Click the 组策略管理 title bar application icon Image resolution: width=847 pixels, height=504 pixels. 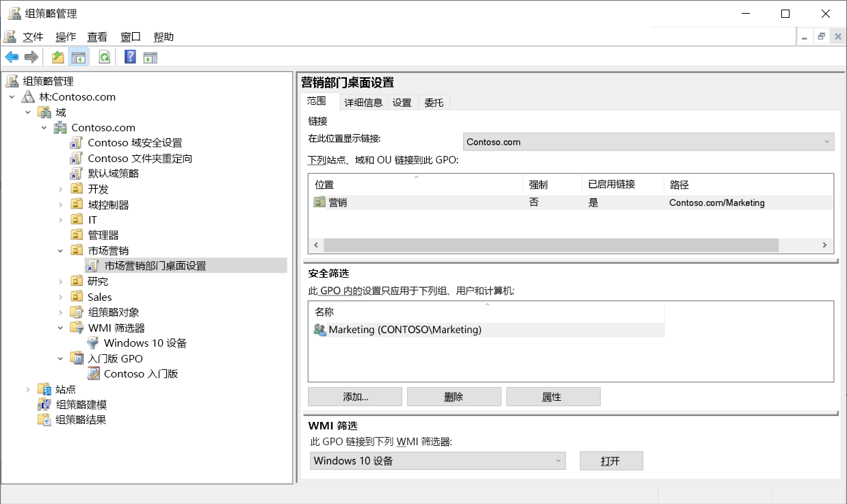point(14,12)
